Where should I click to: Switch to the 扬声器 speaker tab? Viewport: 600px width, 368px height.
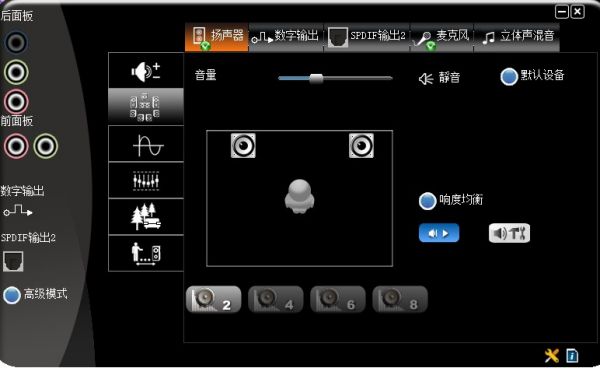pos(217,37)
